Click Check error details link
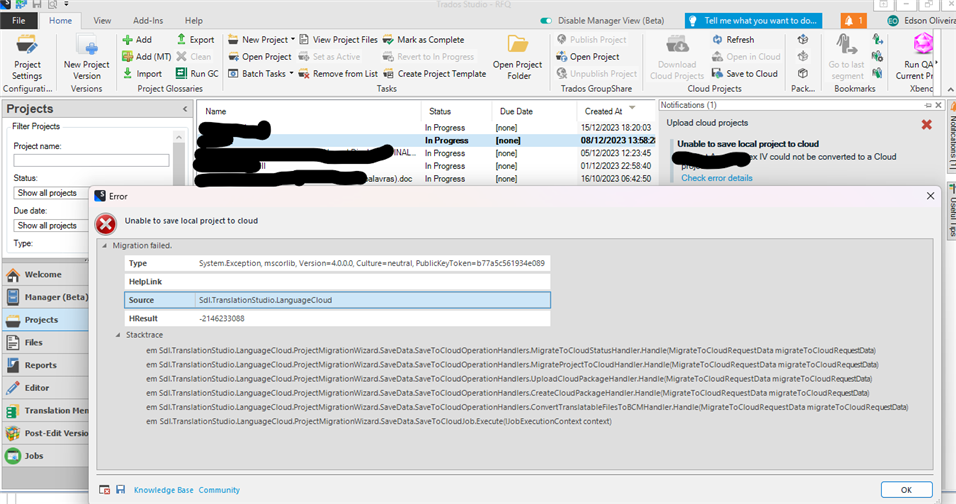Viewport: 956px width, 504px height. (x=716, y=178)
